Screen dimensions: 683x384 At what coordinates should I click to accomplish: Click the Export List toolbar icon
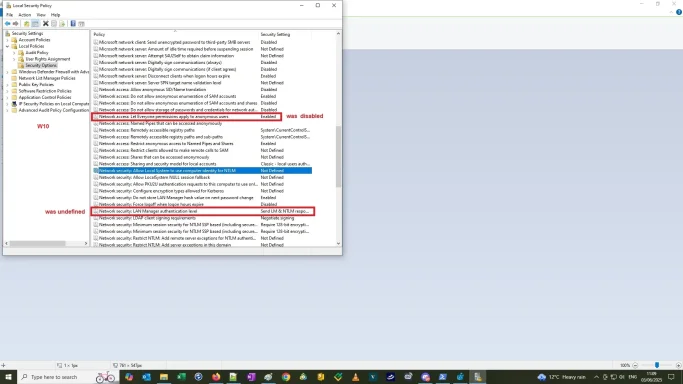click(62, 24)
